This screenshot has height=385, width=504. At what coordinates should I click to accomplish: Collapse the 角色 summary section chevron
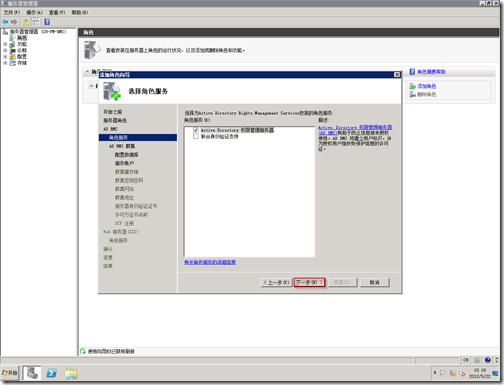pyautogui.click(x=87, y=72)
